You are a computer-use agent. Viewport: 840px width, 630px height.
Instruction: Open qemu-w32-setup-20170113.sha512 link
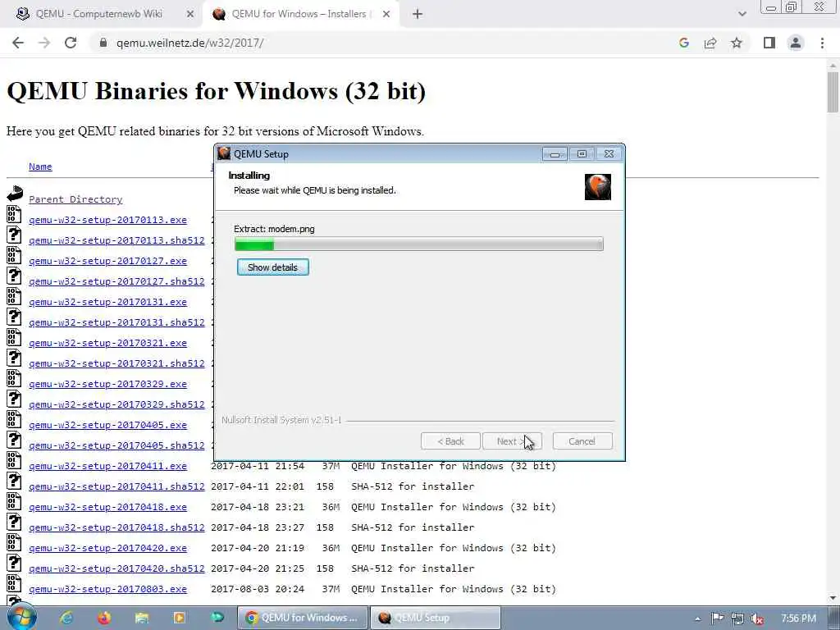116,240
